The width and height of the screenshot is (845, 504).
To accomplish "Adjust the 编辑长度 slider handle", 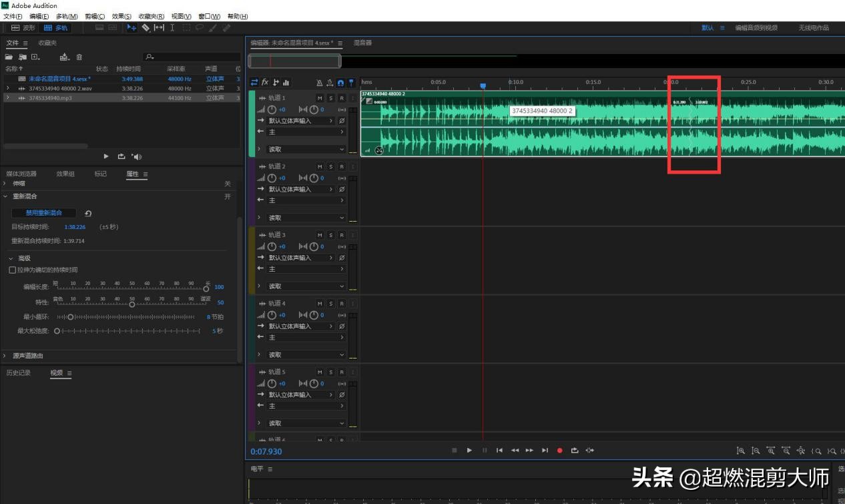I will (x=206, y=288).
